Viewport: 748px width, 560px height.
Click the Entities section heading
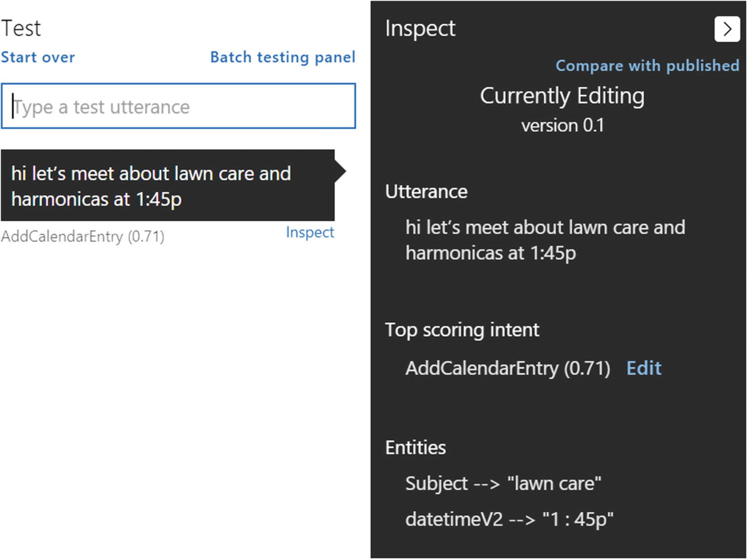415,447
